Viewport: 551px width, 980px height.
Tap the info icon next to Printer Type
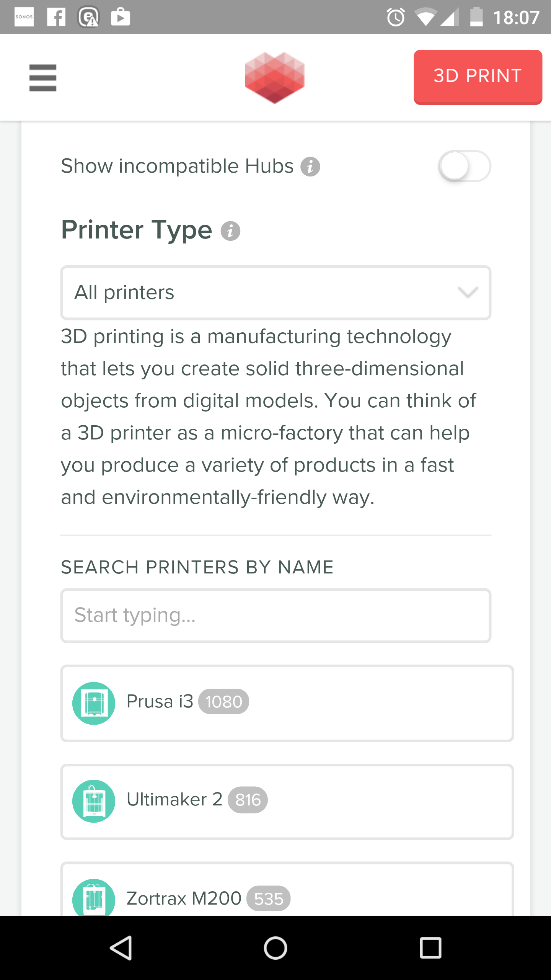(x=230, y=231)
